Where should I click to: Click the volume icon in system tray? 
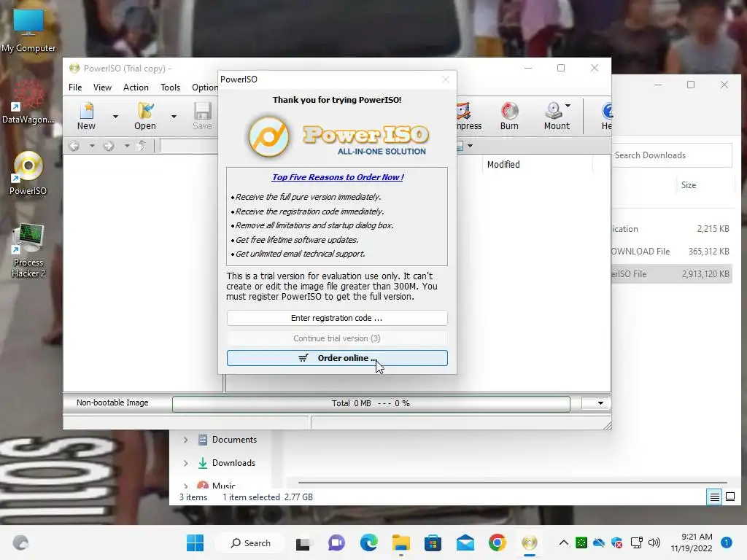click(x=654, y=542)
